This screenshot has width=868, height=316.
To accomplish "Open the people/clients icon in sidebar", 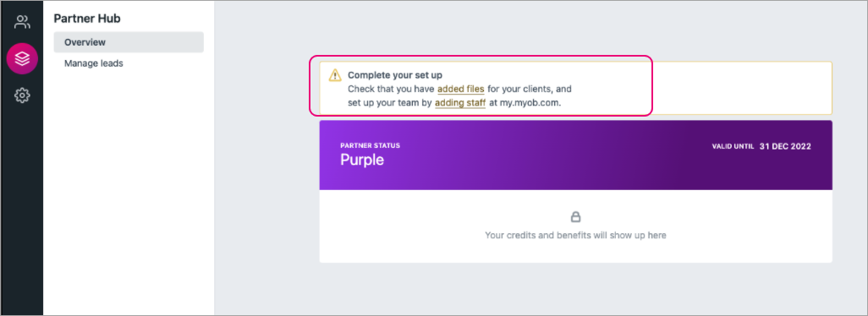I will (x=22, y=22).
